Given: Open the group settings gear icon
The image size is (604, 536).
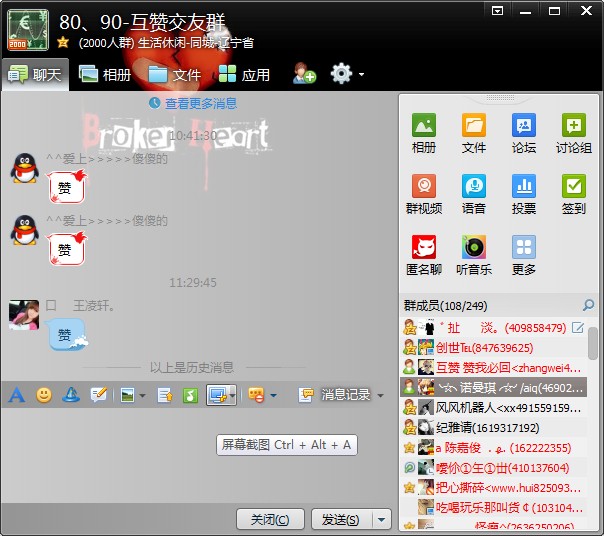Looking at the screenshot, I should point(341,73).
